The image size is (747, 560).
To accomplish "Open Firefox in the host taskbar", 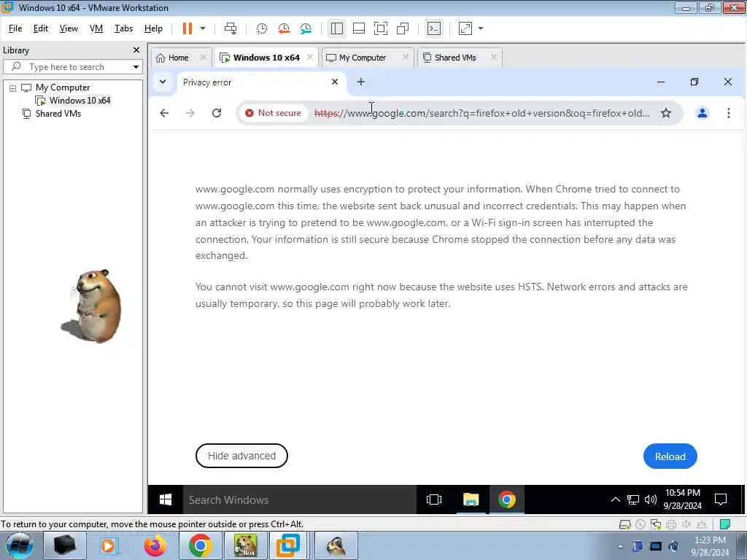I will 155,546.
